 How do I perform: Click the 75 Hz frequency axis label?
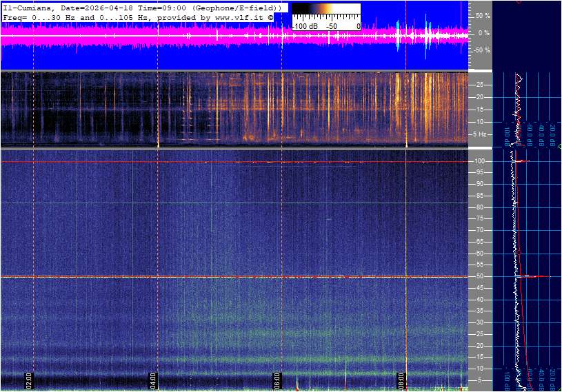pos(479,218)
